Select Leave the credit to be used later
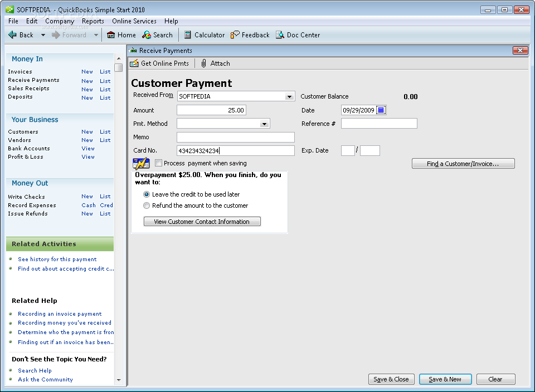This screenshot has width=535, height=392. (147, 194)
